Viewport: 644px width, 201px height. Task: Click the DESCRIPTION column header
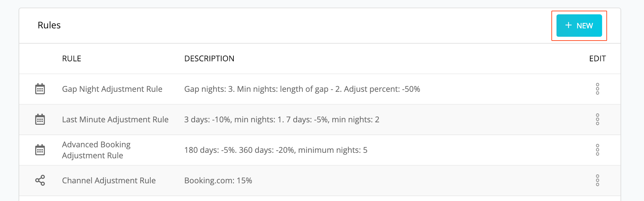pos(209,59)
